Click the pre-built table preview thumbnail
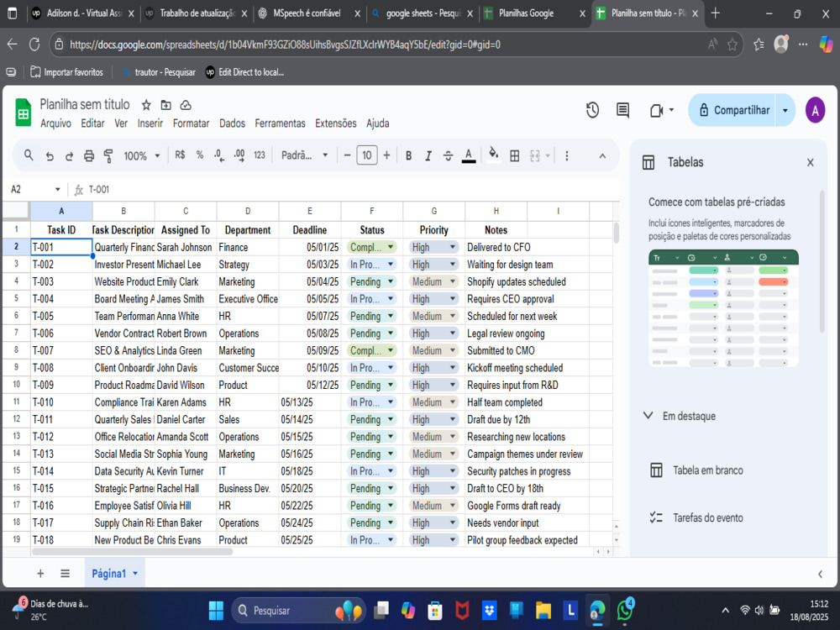 723,308
